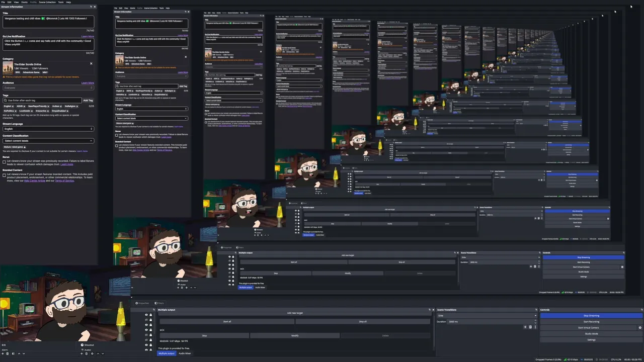
Task: Open main Scene Transitions three-dot menu
Action: click(x=535, y=327)
